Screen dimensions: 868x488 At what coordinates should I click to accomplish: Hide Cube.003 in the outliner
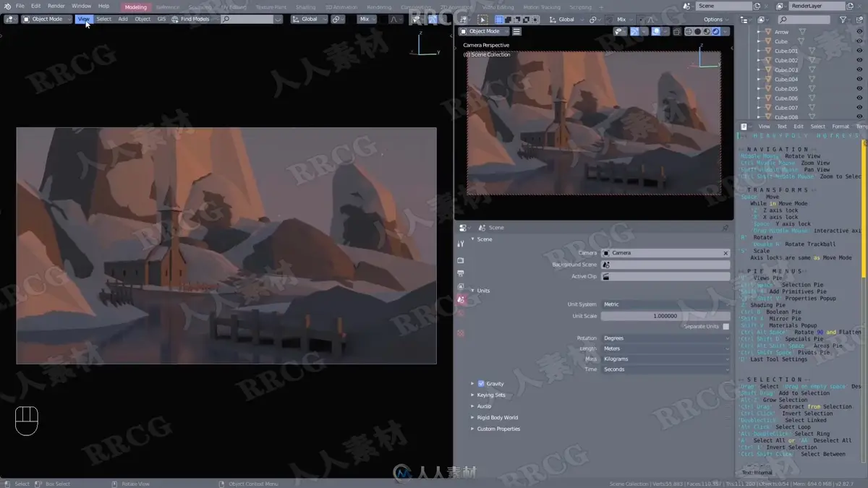click(x=860, y=70)
